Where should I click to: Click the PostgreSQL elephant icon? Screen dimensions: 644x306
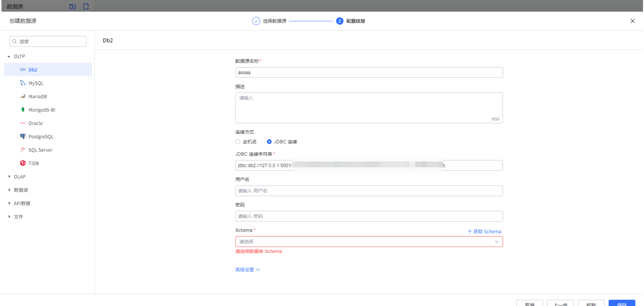22,136
